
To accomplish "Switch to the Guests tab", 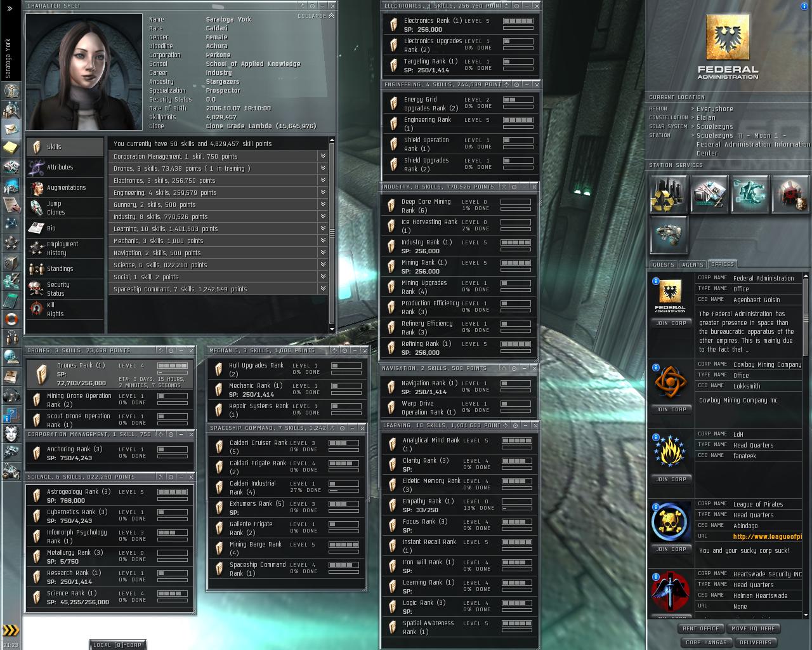I will pos(664,265).
